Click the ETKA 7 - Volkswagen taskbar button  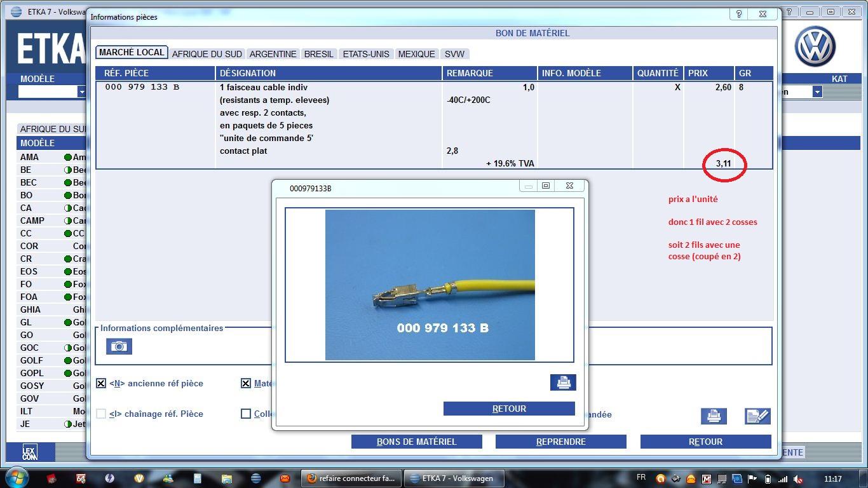(x=454, y=478)
